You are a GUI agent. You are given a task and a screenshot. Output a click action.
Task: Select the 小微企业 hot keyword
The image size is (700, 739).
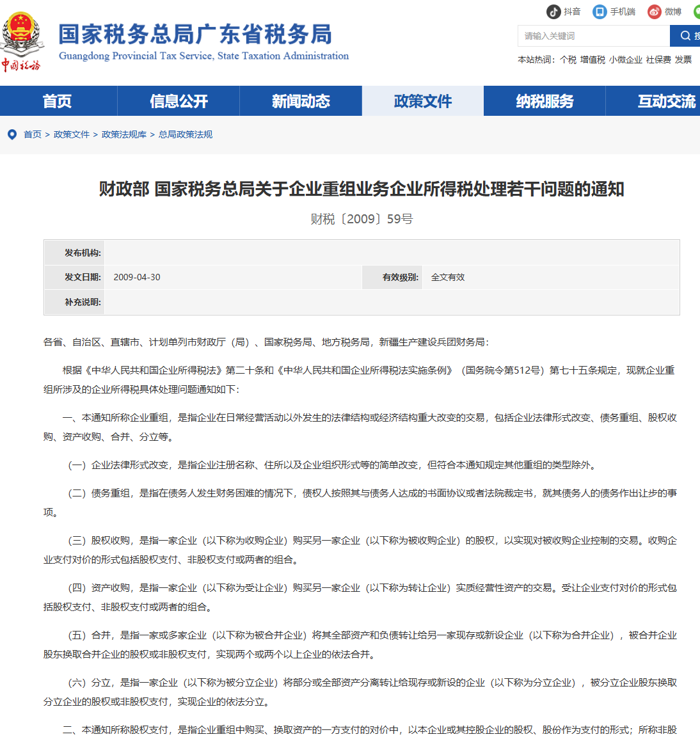625,60
